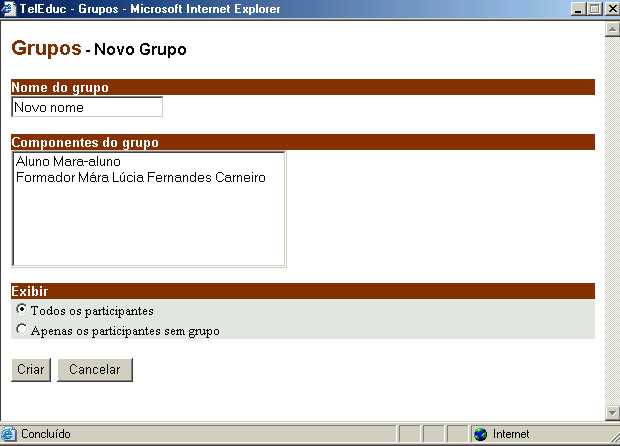Click the status bar page icon
Image resolution: width=620 pixels, height=446 pixels.
[x=8, y=434]
